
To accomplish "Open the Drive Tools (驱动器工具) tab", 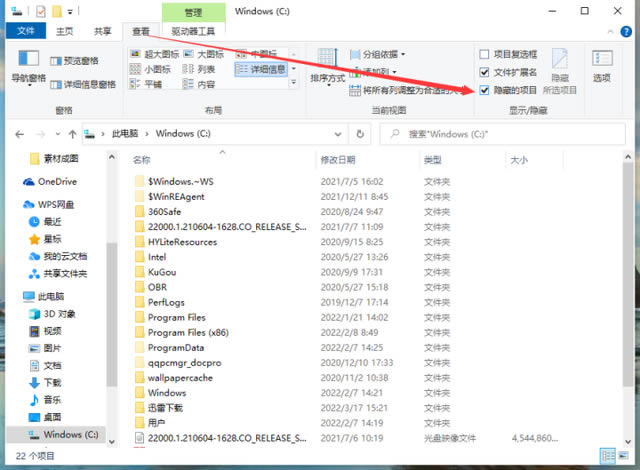I will point(193,31).
